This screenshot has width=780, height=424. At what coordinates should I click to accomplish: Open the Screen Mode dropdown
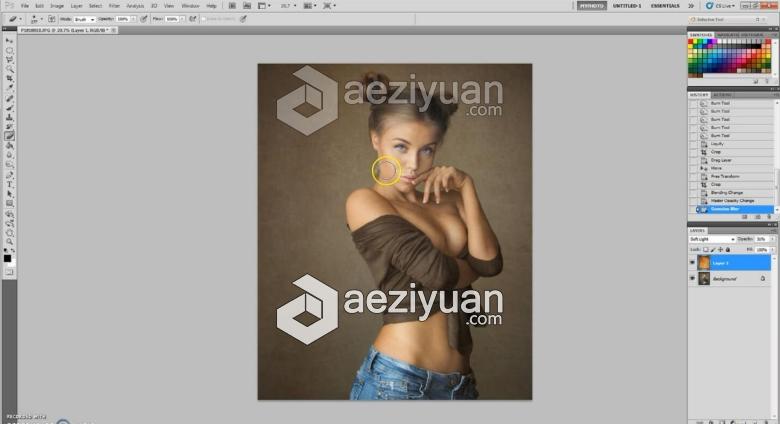point(329,6)
